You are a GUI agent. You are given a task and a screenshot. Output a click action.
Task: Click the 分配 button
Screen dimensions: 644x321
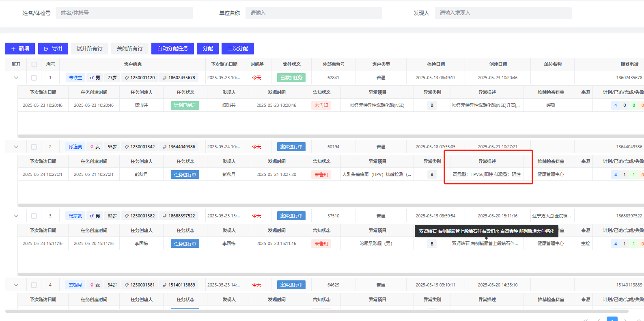pyautogui.click(x=208, y=48)
